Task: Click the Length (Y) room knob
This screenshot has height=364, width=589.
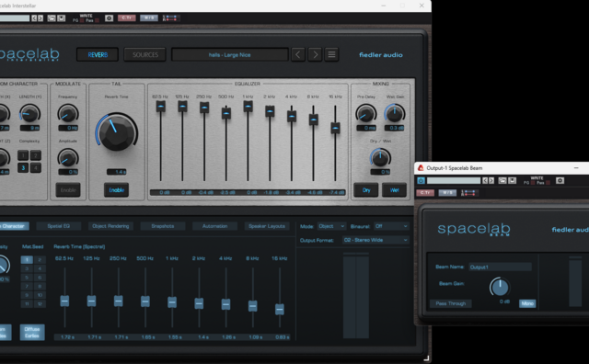Action: (29, 113)
